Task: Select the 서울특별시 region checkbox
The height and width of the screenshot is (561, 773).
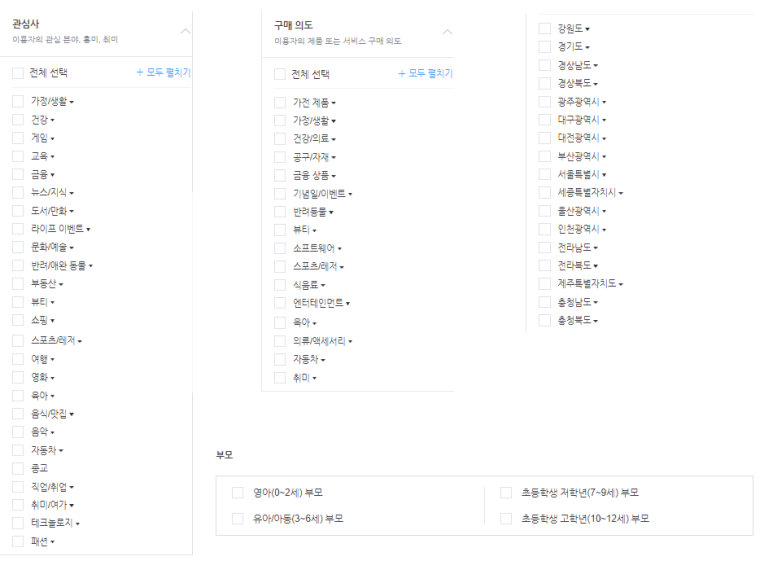Action: 544,174
